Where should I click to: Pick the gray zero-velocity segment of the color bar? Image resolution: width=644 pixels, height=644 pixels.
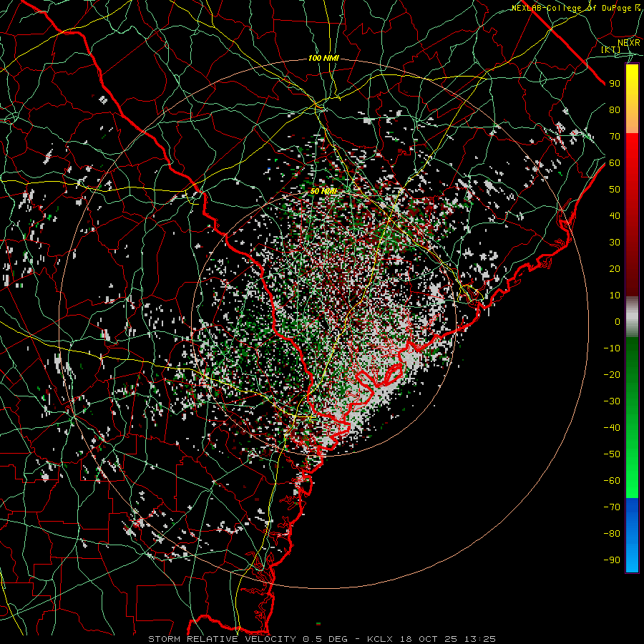pyautogui.click(x=632, y=317)
